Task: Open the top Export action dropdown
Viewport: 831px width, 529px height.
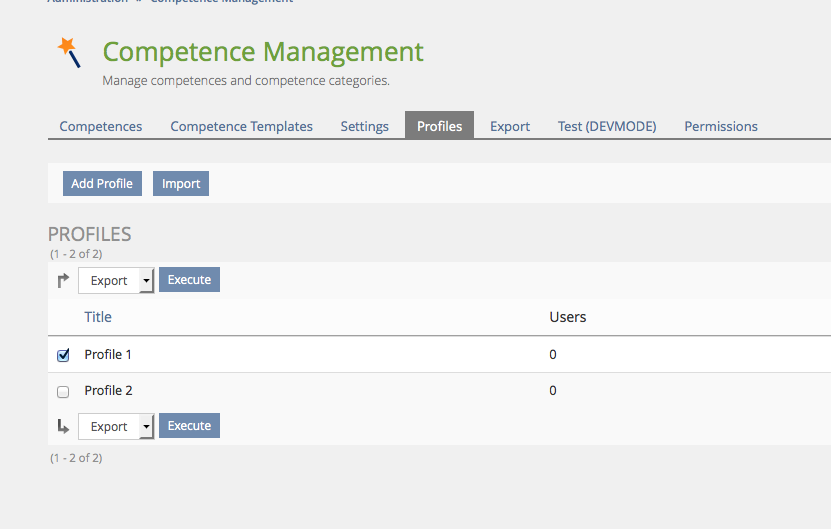Action: coord(116,281)
